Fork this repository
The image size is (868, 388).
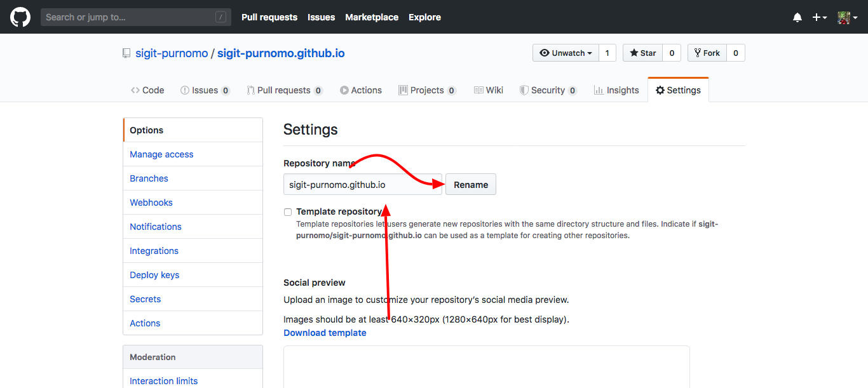coord(707,53)
